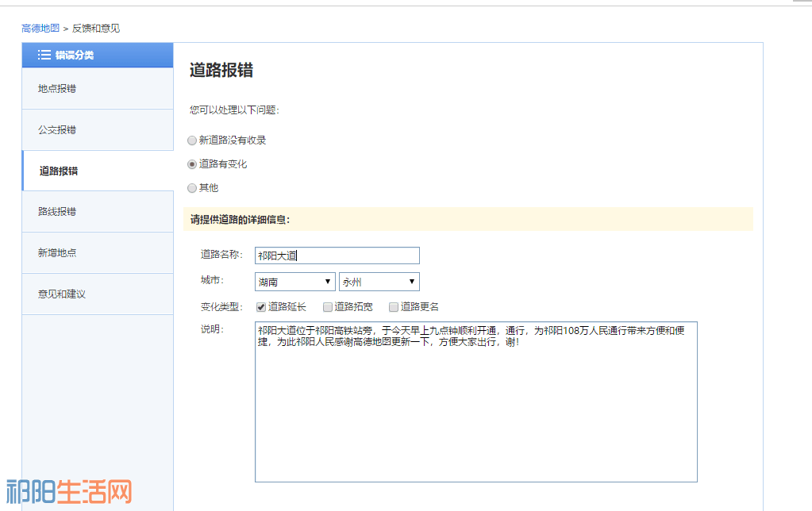
Task: Click the 您可以处理以下问题 text
Action: coord(234,109)
